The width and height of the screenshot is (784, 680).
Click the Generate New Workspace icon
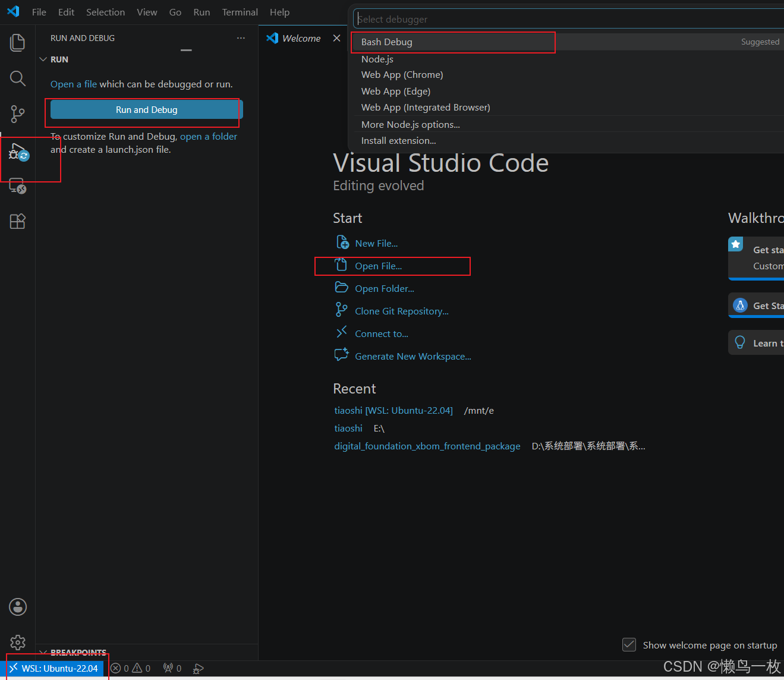pos(342,355)
